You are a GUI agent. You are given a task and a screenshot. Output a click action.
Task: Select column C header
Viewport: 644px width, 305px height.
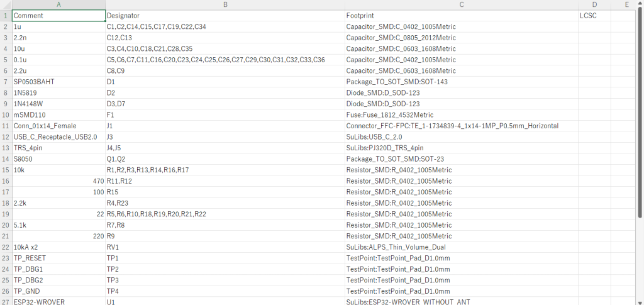point(461,4)
